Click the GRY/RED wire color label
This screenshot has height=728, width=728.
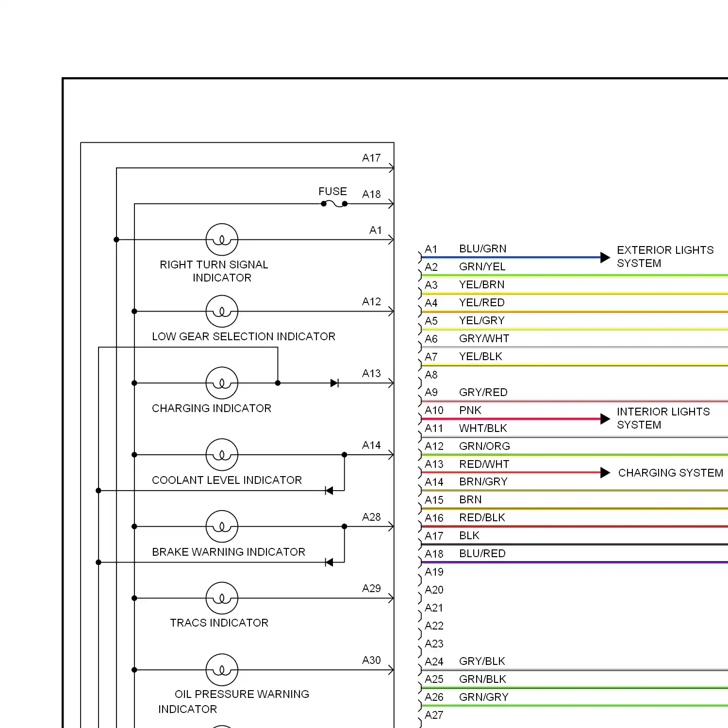(483, 392)
